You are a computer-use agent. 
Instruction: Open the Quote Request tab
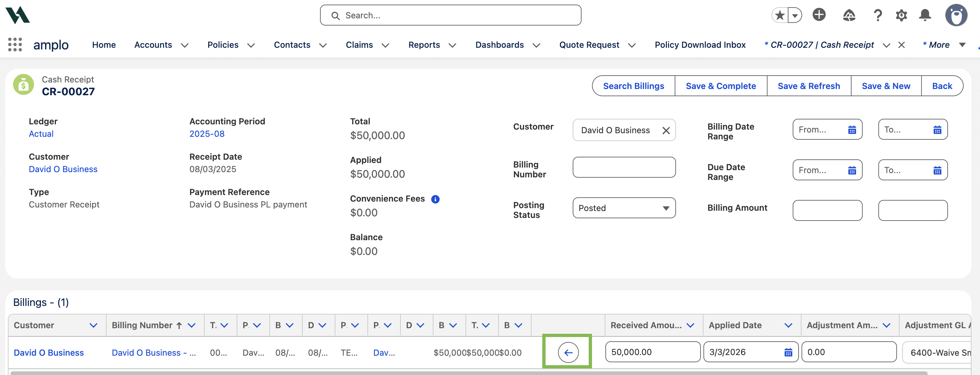pos(589,45)
